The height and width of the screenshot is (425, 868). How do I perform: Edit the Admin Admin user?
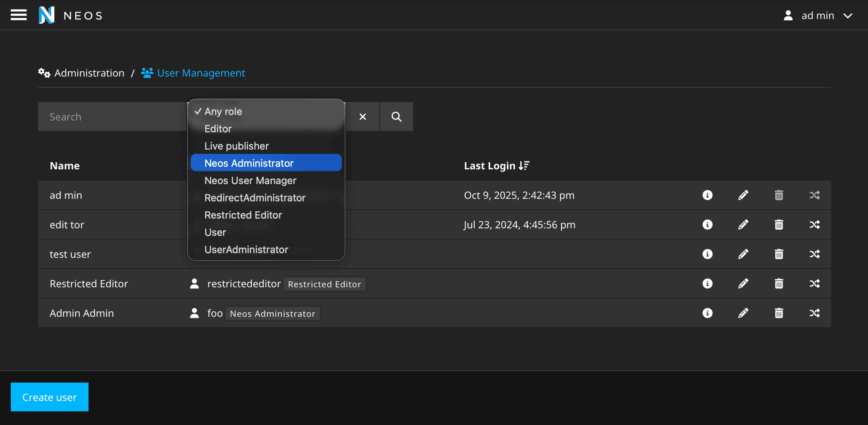pos(743,313)
